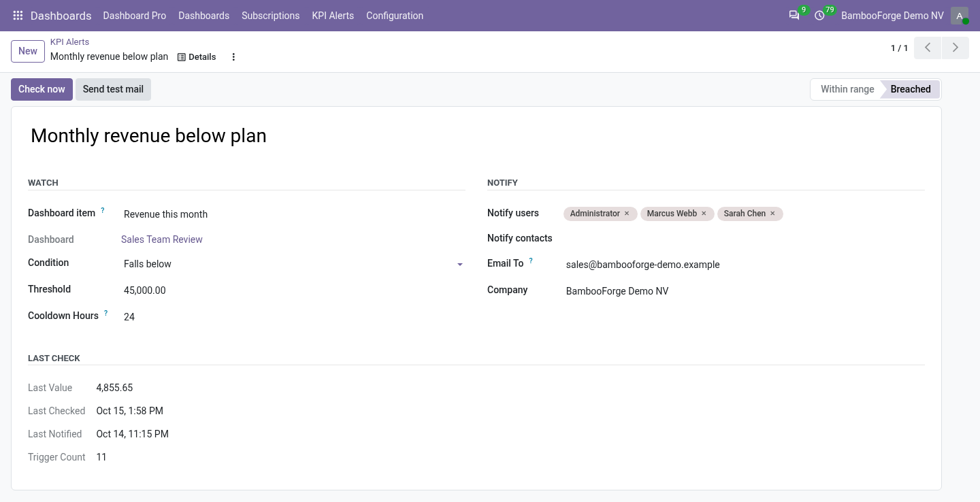Open the apps grid home menu
This screenshot has width=980, height=502.
tap(18, 16)
